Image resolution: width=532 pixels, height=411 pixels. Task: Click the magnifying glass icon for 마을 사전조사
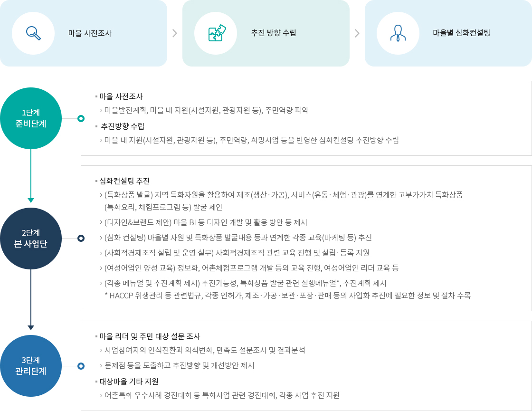click(x=33, y=33)
